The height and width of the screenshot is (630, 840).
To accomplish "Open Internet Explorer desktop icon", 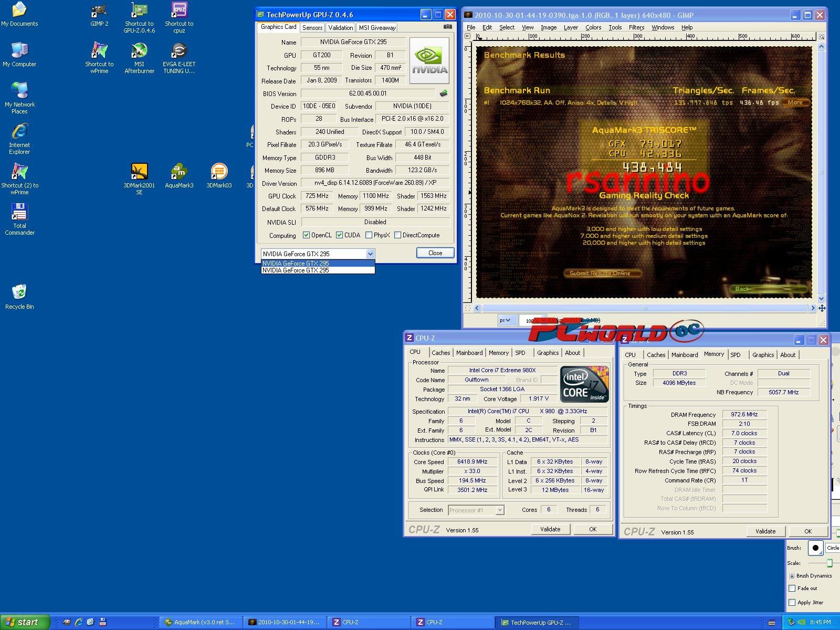I will click(x=19, y=139).
